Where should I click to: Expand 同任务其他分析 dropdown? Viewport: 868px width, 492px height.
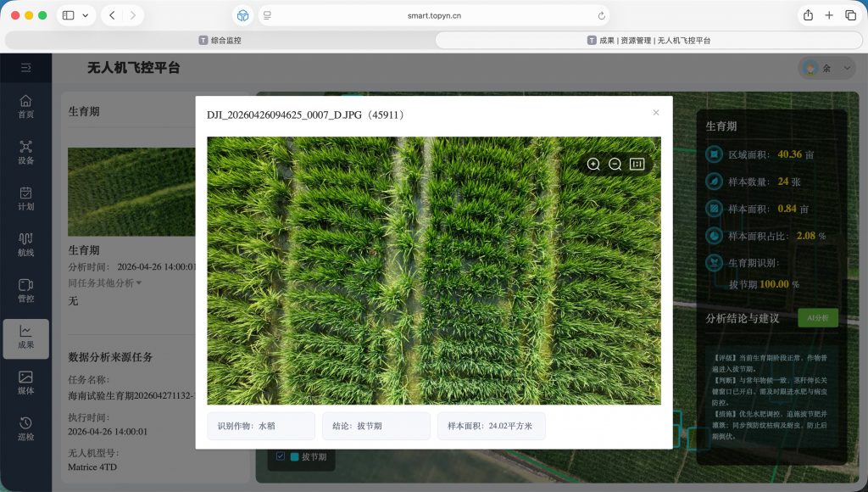(104, 282)
